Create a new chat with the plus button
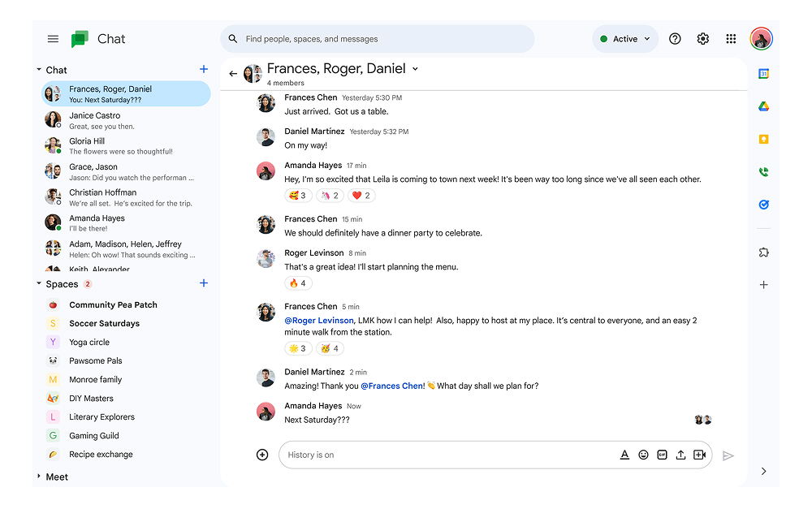 (204, 69)
